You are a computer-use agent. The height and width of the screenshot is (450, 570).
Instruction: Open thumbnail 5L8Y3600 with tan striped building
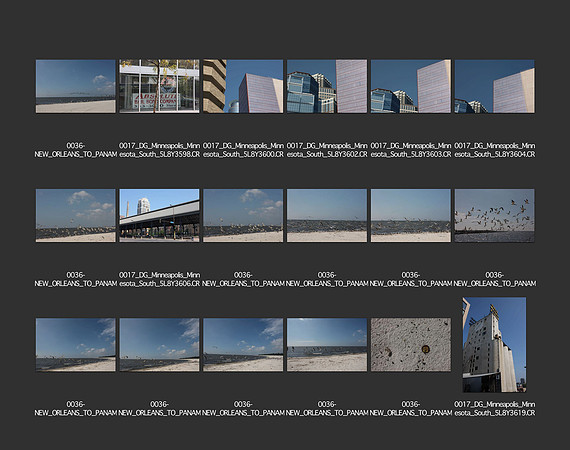point(243,86)
